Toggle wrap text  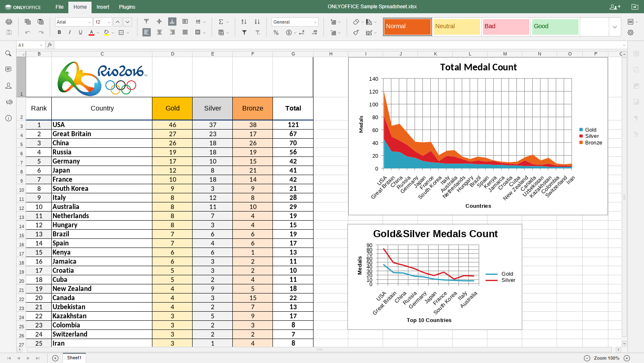185,22
